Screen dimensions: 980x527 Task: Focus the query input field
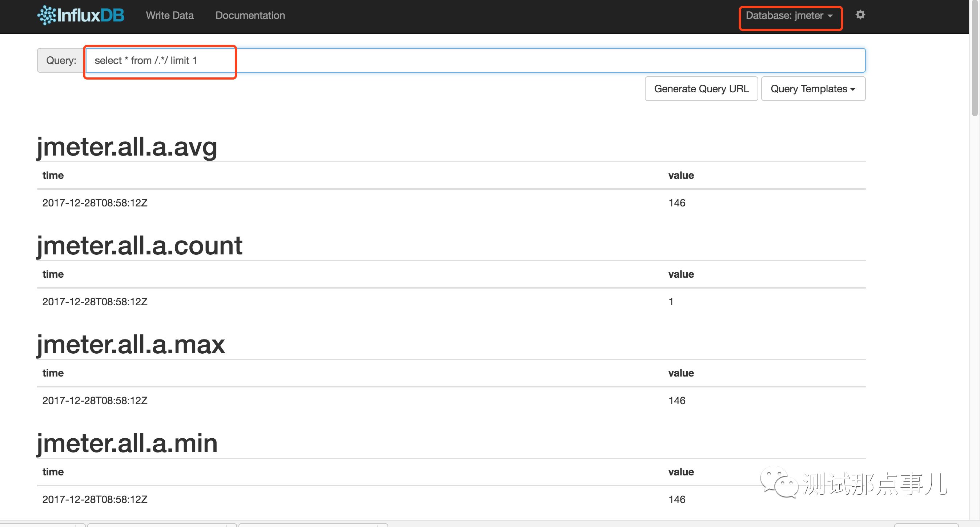coord(475,60)
